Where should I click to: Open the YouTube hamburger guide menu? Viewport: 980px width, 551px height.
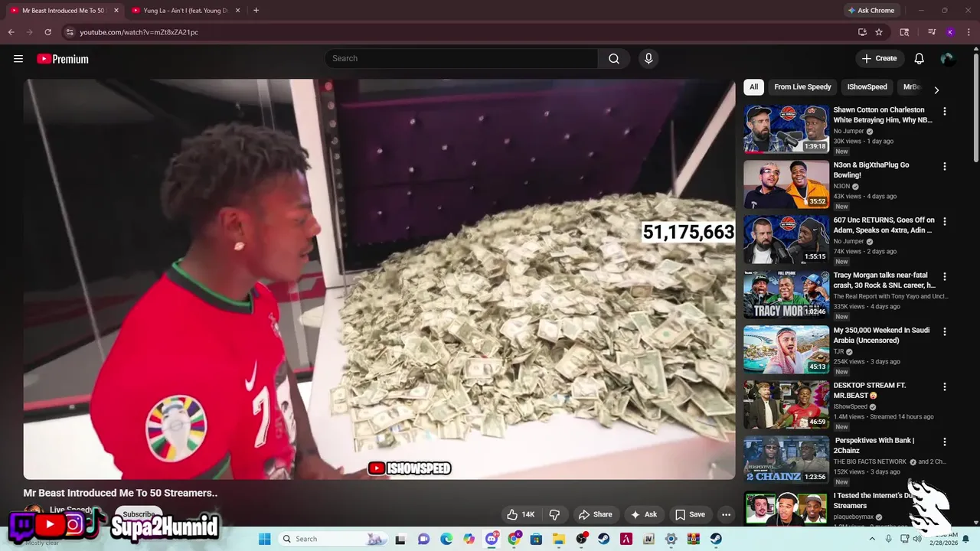pos(18,58)
